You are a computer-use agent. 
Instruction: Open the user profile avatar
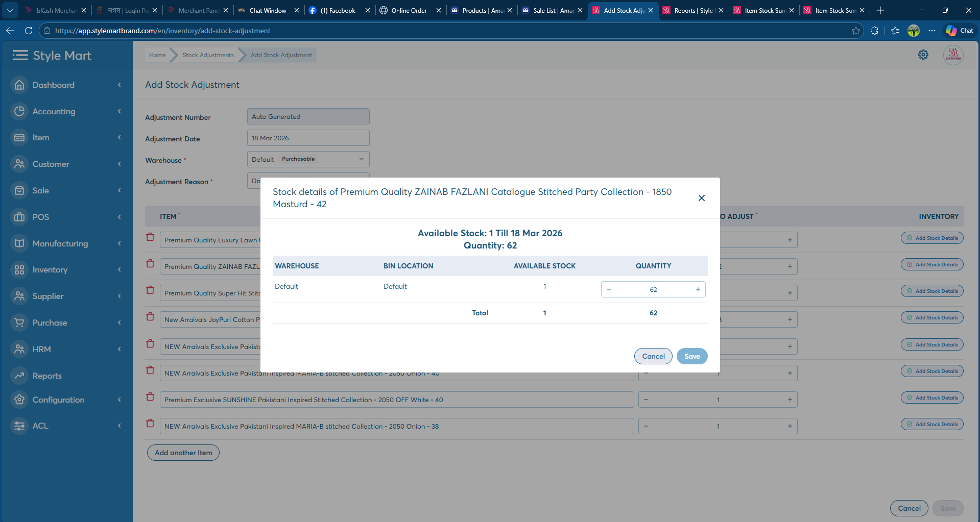click(x=952, y=55)
